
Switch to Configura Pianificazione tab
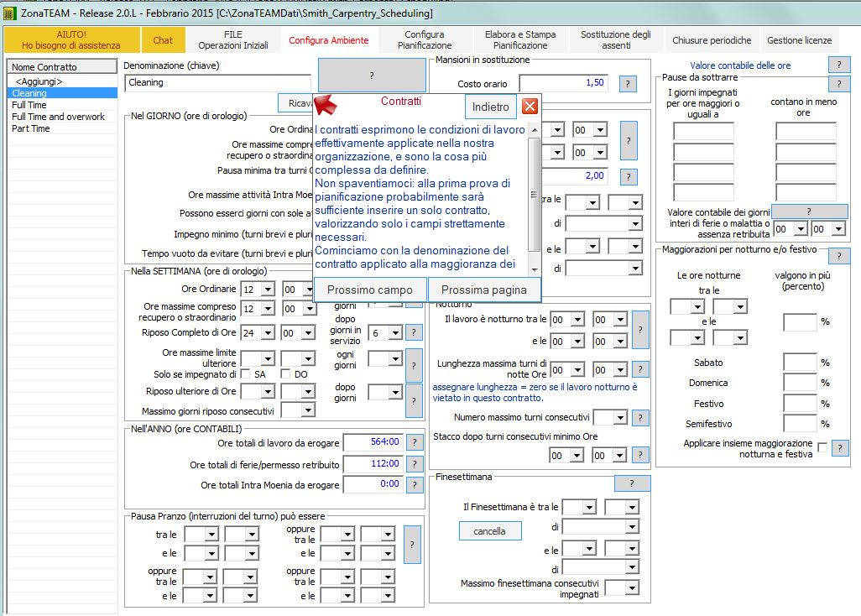point(425,40)
